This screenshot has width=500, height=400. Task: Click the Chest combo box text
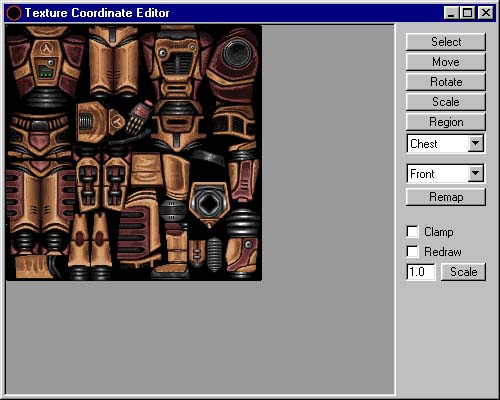(x=424, y=144)
